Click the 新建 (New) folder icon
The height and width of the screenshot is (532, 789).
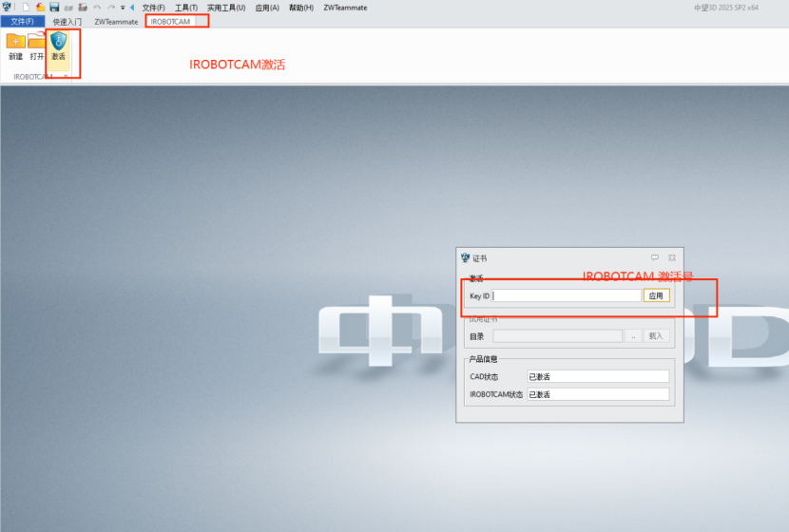[16, 41]
